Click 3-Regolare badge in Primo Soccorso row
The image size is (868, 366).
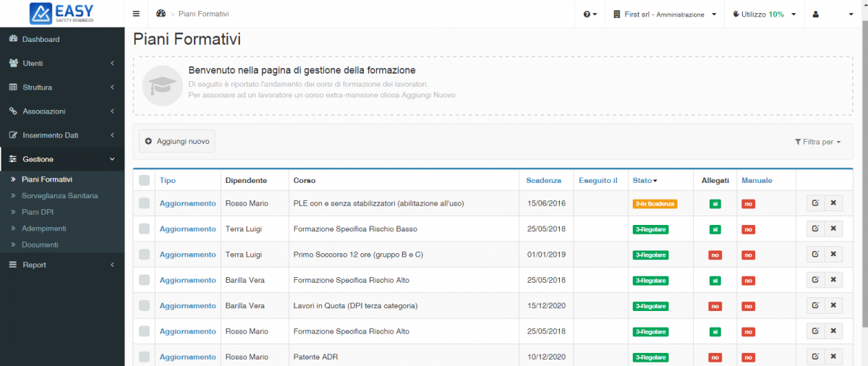coord(651,255)
